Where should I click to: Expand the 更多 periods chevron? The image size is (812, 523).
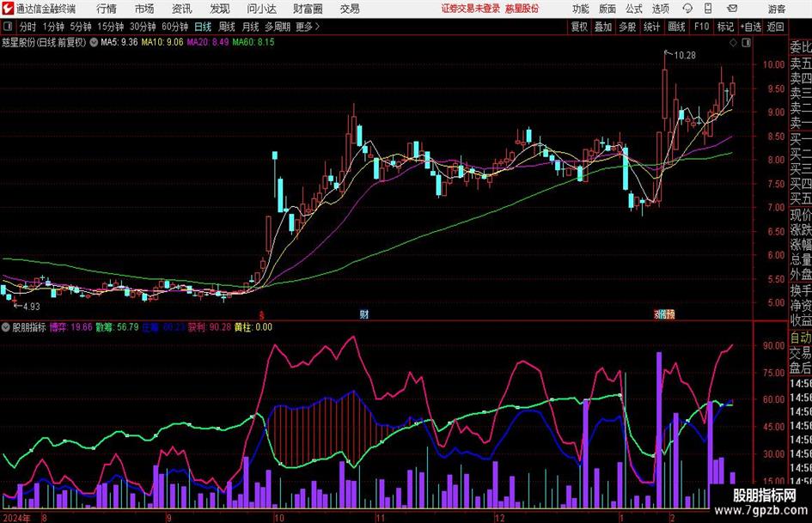(x=317, y=27)
